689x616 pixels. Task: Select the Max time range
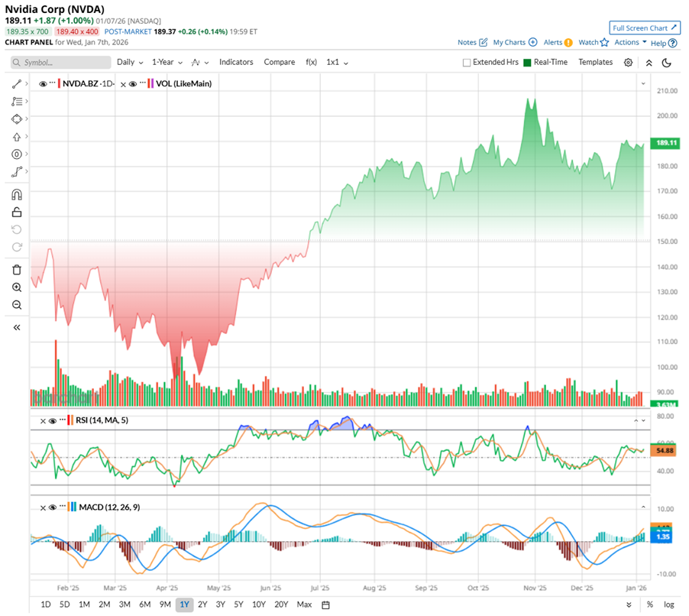304,605
